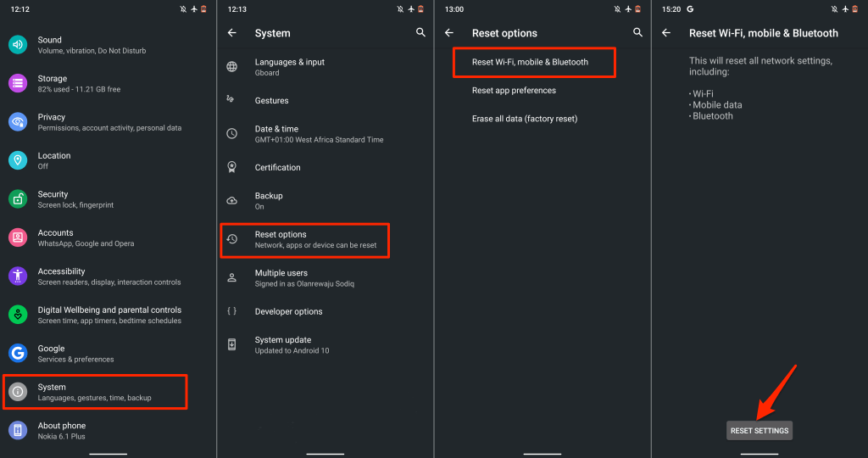This screenshot has height=458, width=868.
Task: Open the System menu entry
Action: click(x=95, y=392)
